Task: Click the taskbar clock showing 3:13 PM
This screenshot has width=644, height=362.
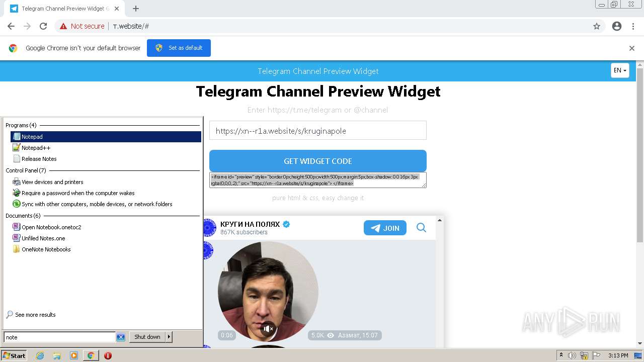Action: pos(618,355)
